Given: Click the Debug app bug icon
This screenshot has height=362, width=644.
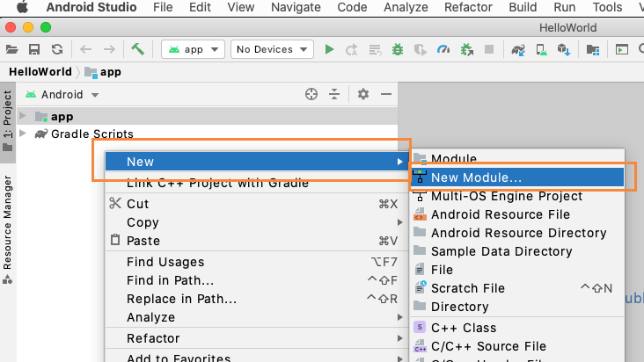Looking at the screenshot, I should pyautogui.click(x=397, y=49).
